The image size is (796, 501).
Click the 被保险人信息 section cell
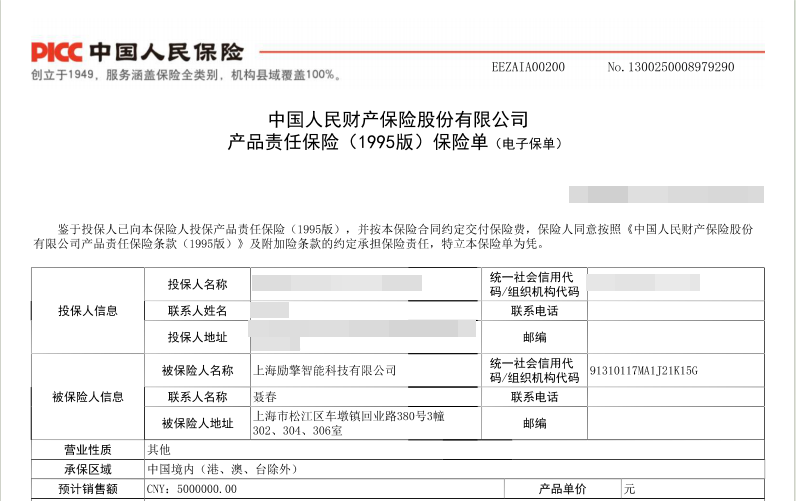88,396
